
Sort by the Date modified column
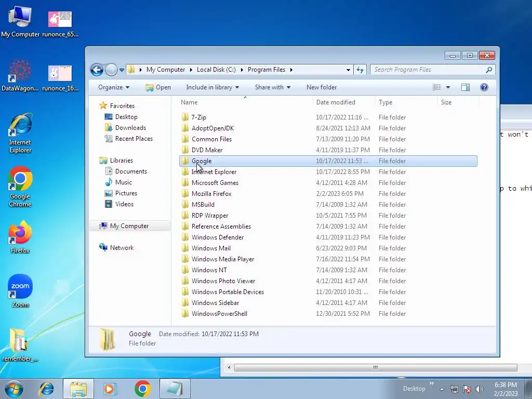[x=344, y=102]
